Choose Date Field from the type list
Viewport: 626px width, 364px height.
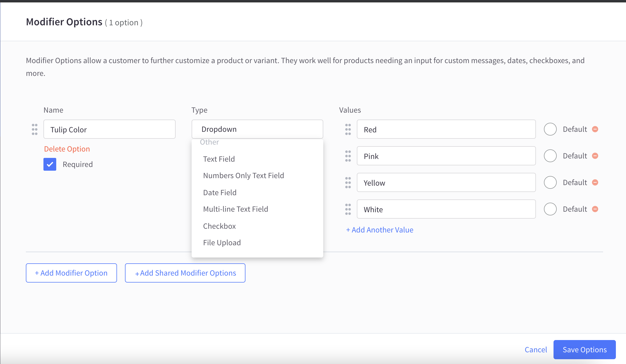pos(257,193)
